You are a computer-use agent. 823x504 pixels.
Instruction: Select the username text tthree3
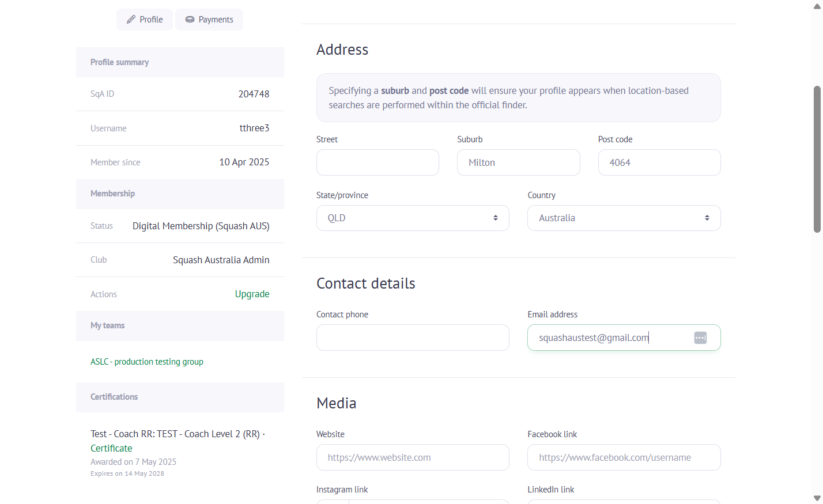coord(254,128)
